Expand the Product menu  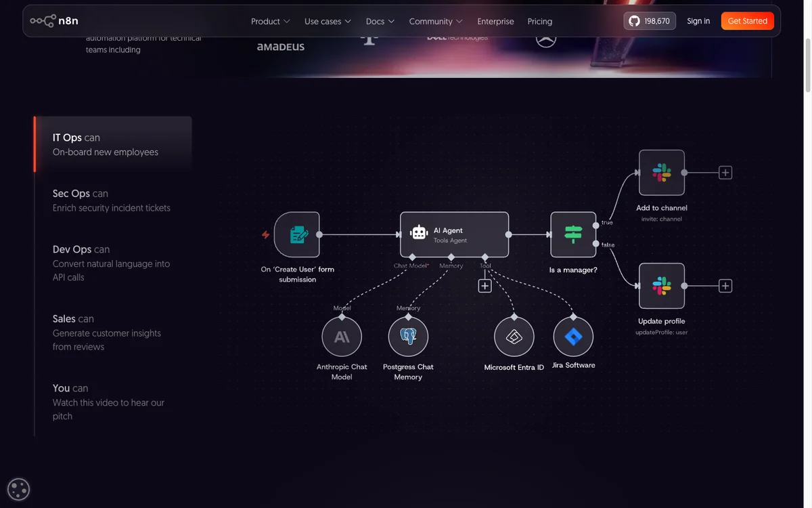tap(271, 21)
